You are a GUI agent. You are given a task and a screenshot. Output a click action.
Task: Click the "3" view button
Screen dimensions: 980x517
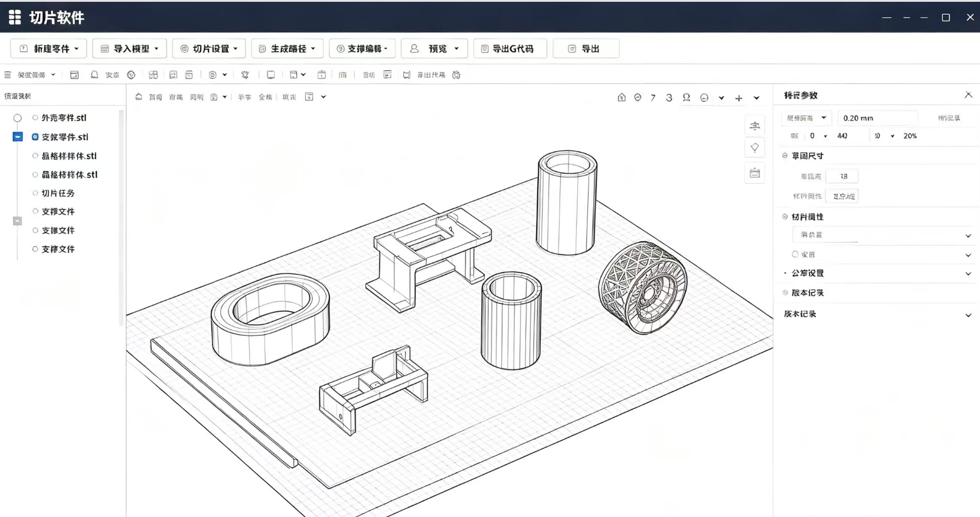(669, 98)
